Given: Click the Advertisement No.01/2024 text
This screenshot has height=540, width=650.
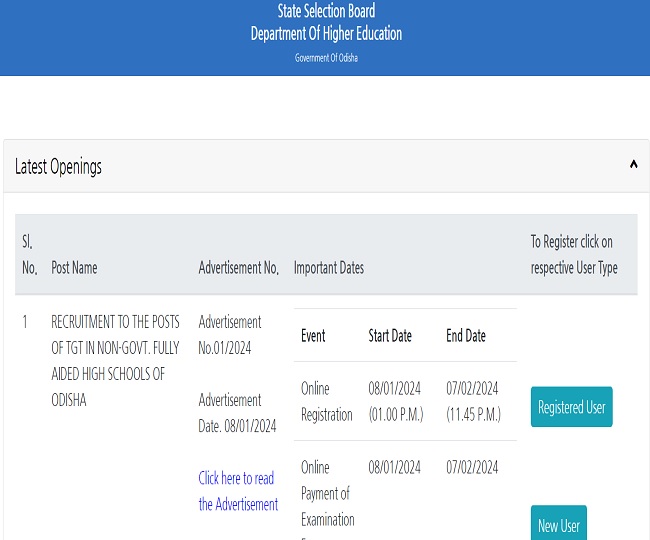Looking at the screenshot, I should [230, 335].
